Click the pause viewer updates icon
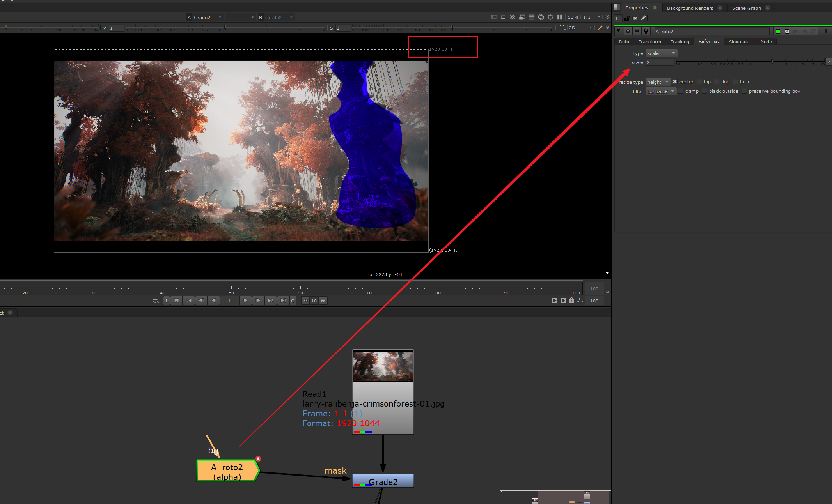Screen dimensions: 832x504 coord(560,17)
